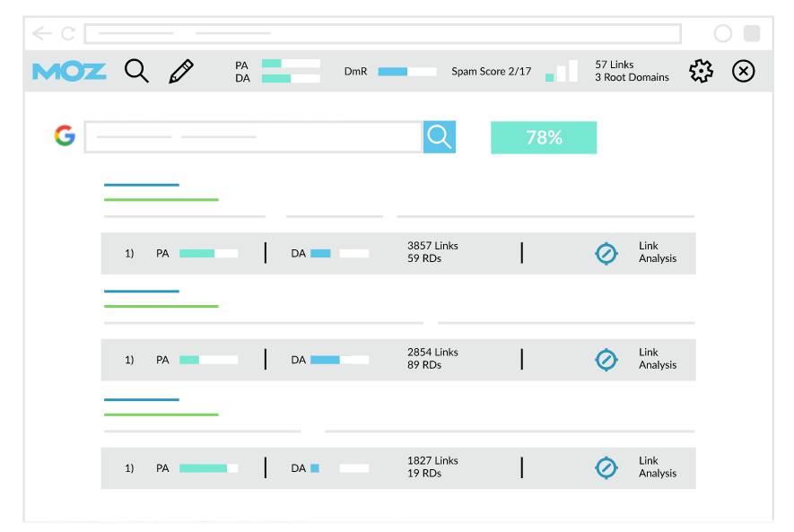Image resolution: width=794 pixels, height=532 pixels.
Task: Click link analysis icon for 3857 Links result
Action: point(606,253)
